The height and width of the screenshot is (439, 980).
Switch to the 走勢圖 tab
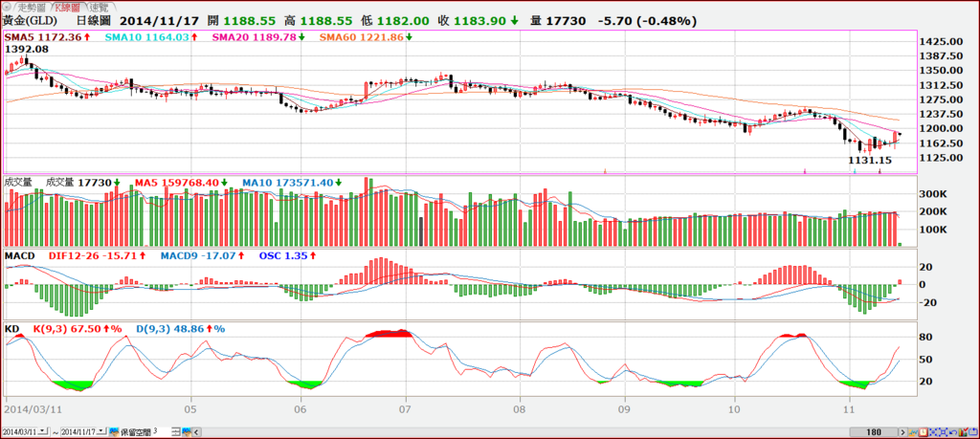tap(32, 8)
